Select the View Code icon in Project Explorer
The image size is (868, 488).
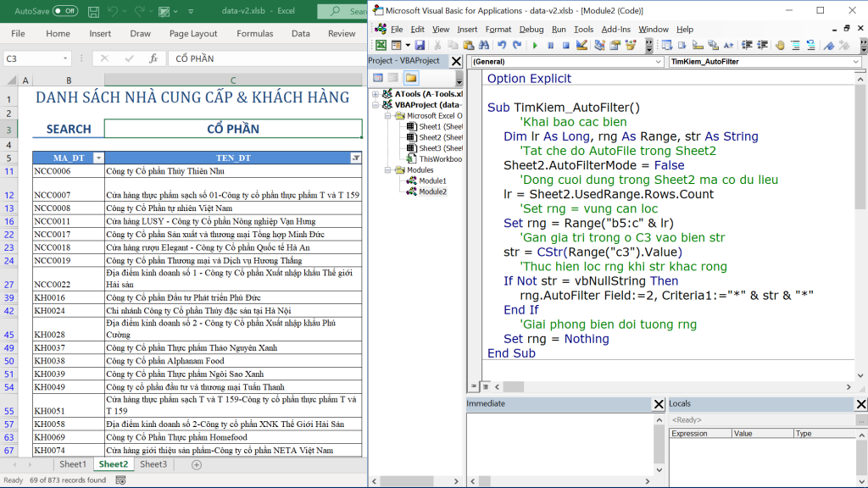377,77
